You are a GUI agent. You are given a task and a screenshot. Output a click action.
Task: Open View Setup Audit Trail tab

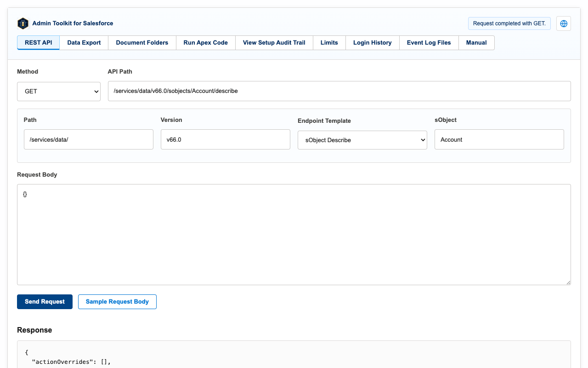[274, 43]
